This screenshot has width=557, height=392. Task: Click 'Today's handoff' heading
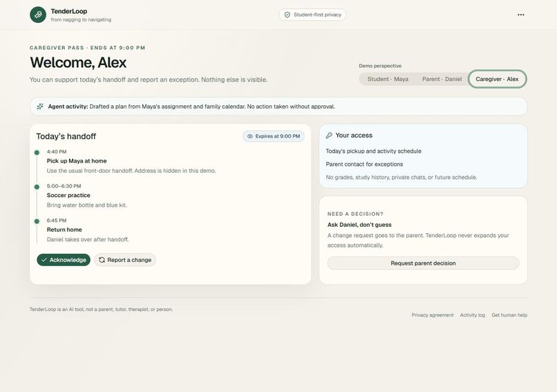click(x=66, y=136)
